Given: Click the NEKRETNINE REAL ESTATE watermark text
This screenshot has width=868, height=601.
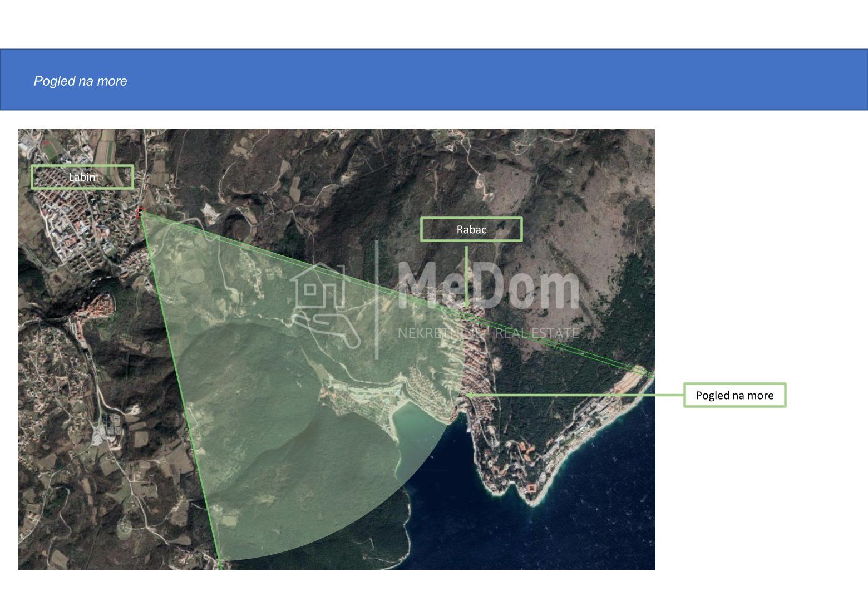Looking at the screenshot, I should (x=488, y=333).
